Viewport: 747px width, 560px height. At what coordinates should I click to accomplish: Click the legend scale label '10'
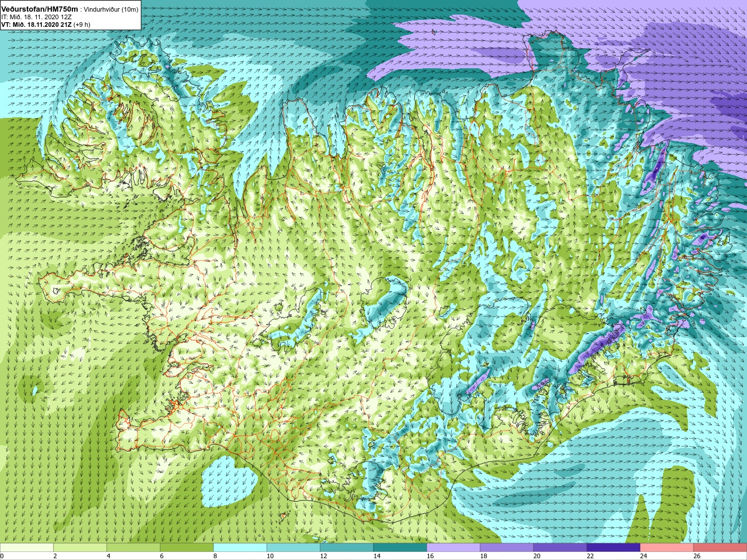click(x=270, y=556)
